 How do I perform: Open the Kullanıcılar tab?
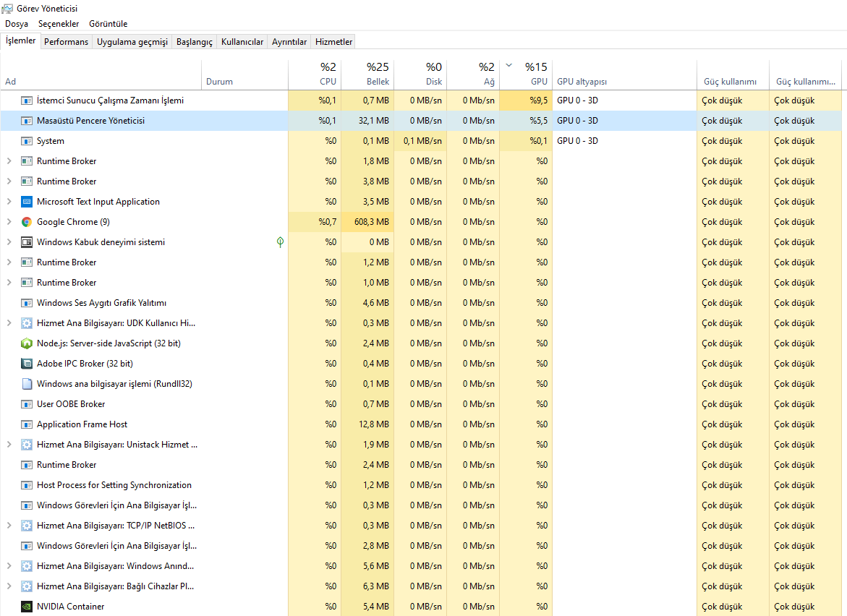point(242,42)
